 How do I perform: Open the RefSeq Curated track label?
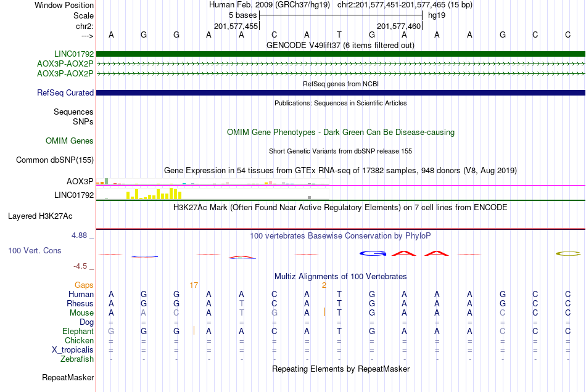65,92
